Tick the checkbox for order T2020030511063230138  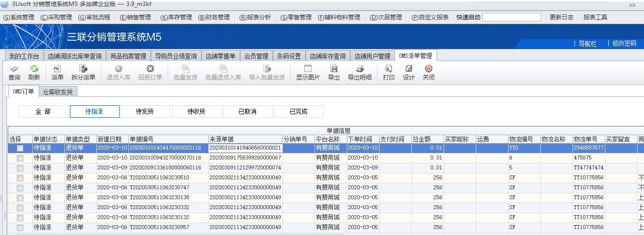[20, 197]
